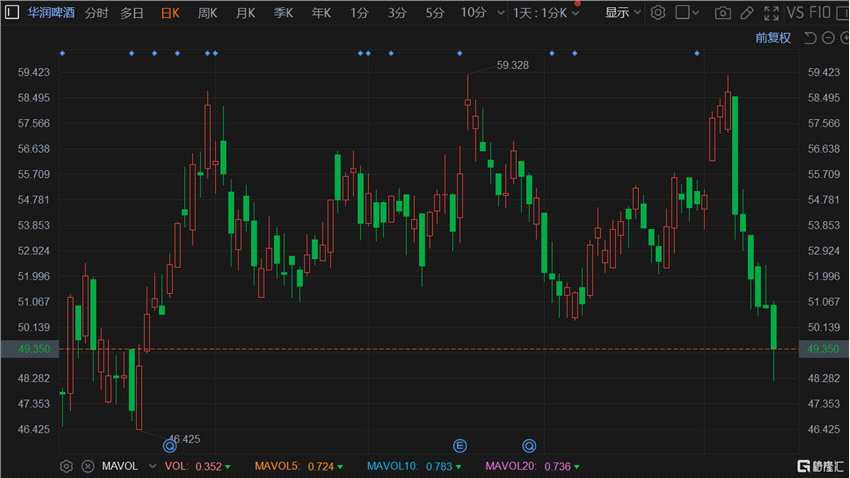The width and height of the screenshot is (850, 478).
Task: Switch to the 多日 multi-day tab
Action: [132, 13]
